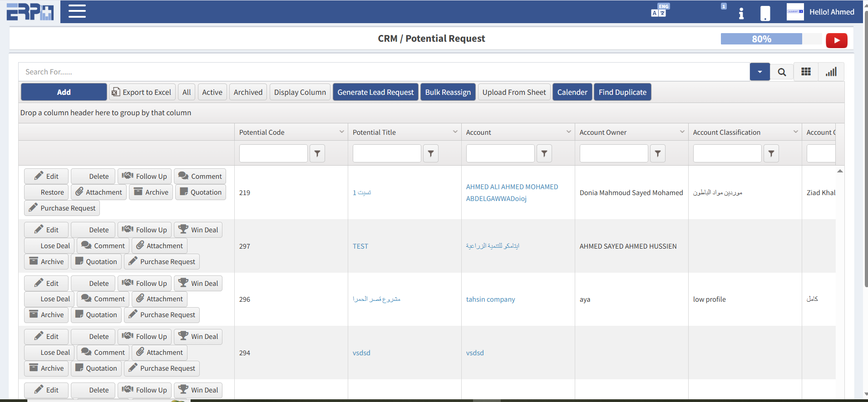This screenshot has height=402, width=868.
Task: Click the magnifier search icon
Action: tap(782, 72)
